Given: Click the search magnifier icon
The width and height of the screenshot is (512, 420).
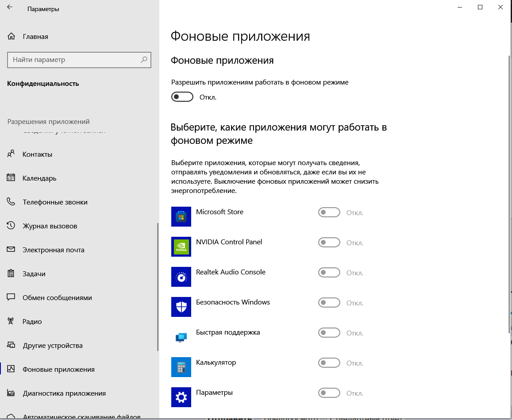Looking at the screenshot, I should [144, 59].
